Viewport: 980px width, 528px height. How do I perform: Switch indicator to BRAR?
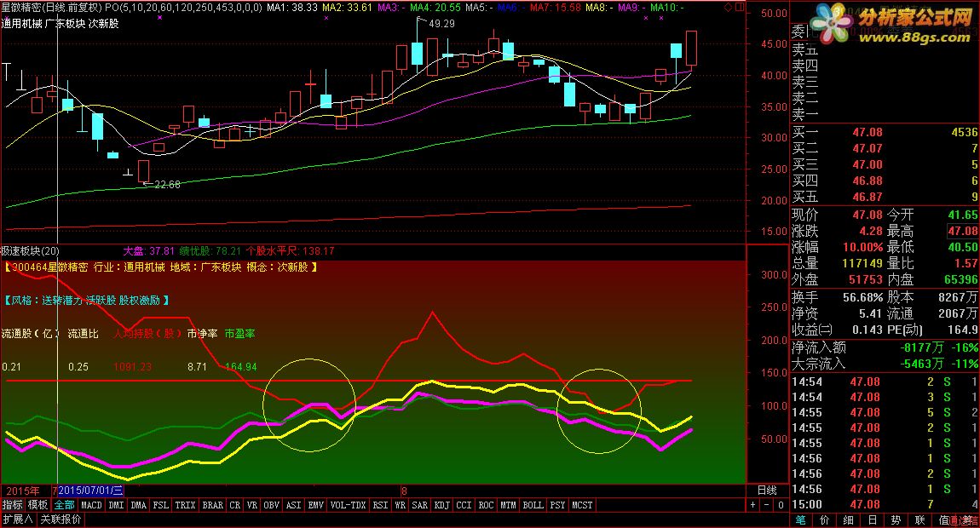coord(212,505)
